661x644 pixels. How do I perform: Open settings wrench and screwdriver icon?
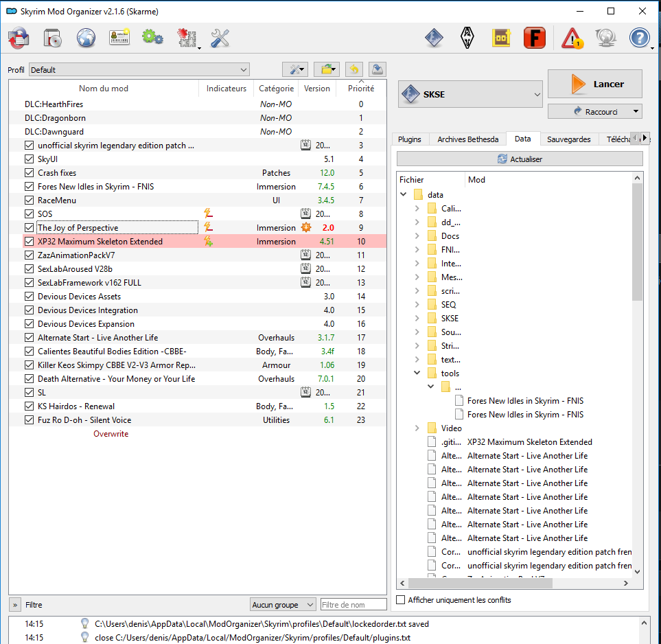pos(220,38)
